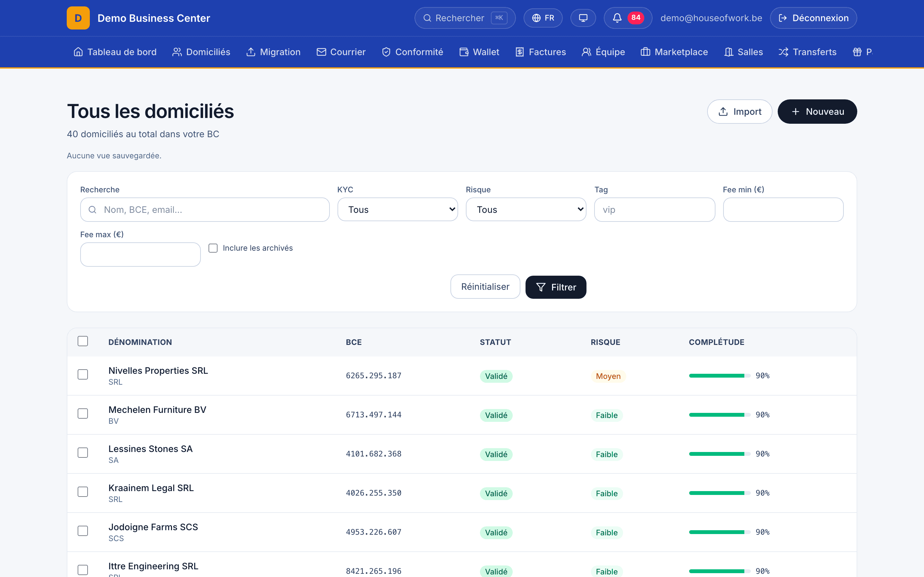
Task: Go to the Factures menu item
Action: [540, 52]
